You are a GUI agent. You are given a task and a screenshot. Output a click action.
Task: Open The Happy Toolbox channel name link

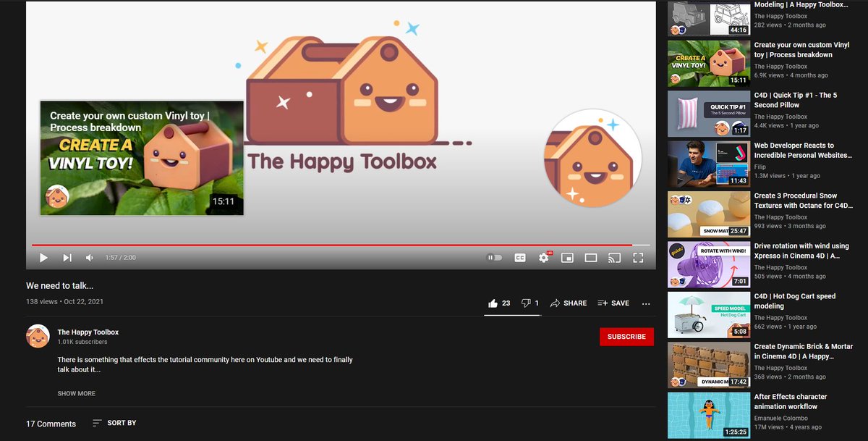tap(88, 332)
